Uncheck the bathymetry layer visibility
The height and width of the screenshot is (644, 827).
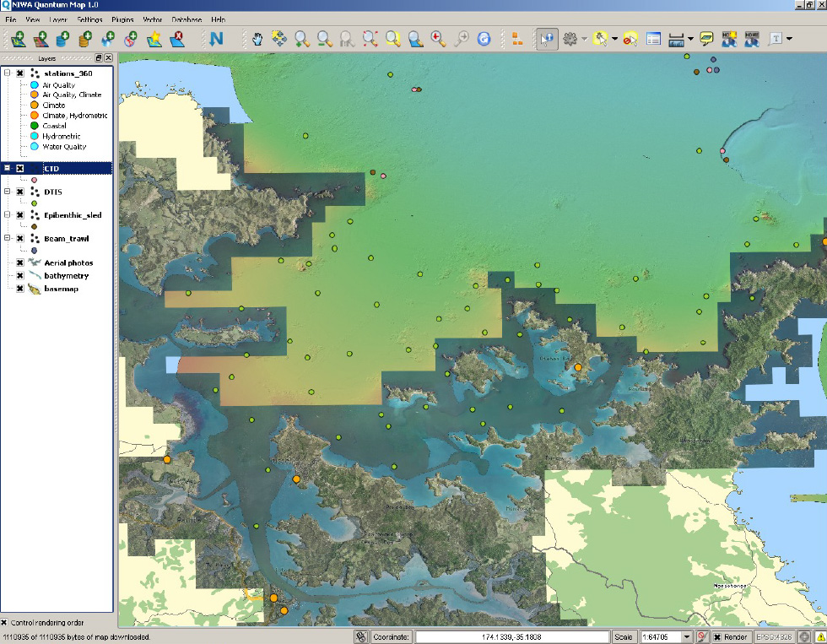pos(20,276)
